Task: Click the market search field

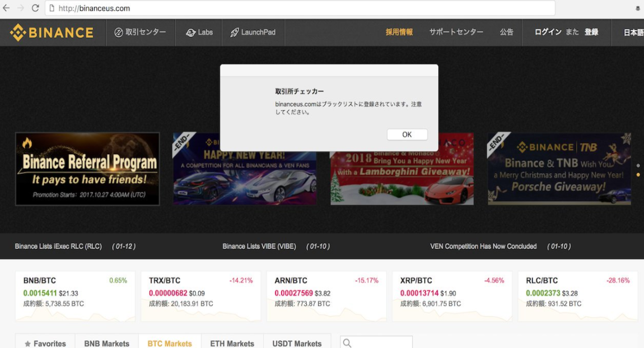Action: (376, 342)
